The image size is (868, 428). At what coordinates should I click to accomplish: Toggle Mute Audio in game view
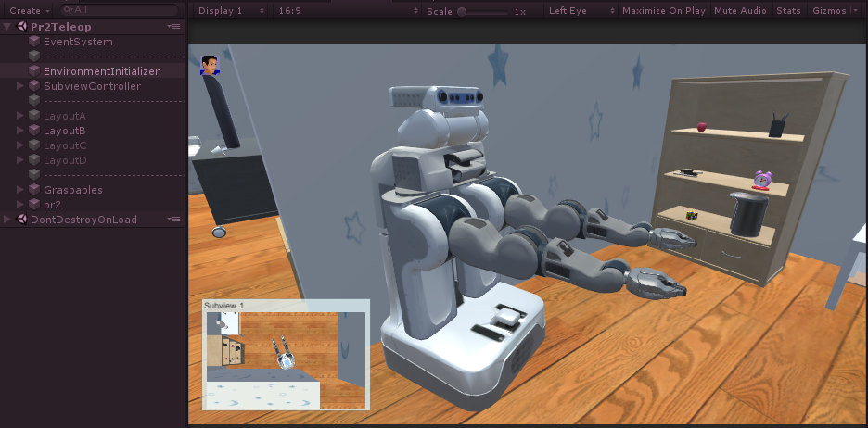[740, 11]
